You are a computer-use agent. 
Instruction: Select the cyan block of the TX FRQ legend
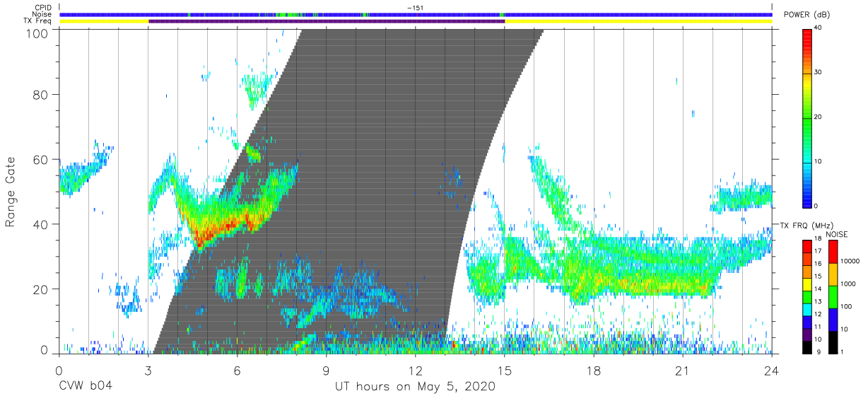pyautogui.click(x=808, y=309)
